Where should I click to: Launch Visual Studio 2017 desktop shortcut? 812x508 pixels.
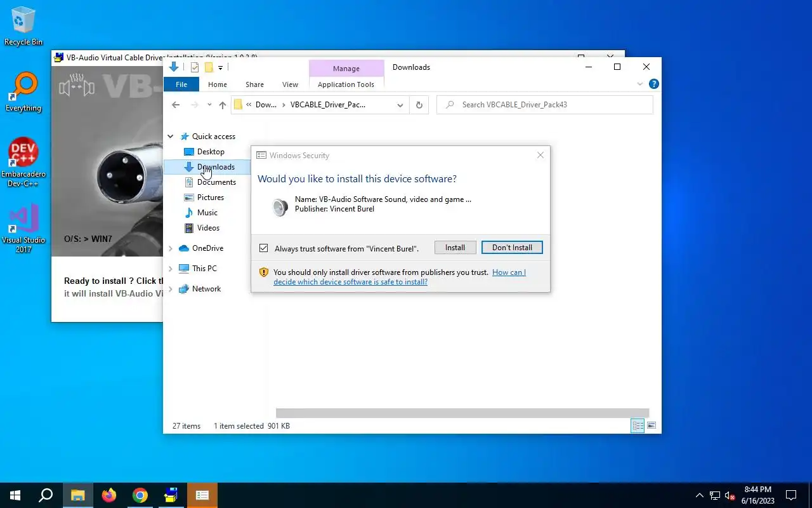pos(23,229)
